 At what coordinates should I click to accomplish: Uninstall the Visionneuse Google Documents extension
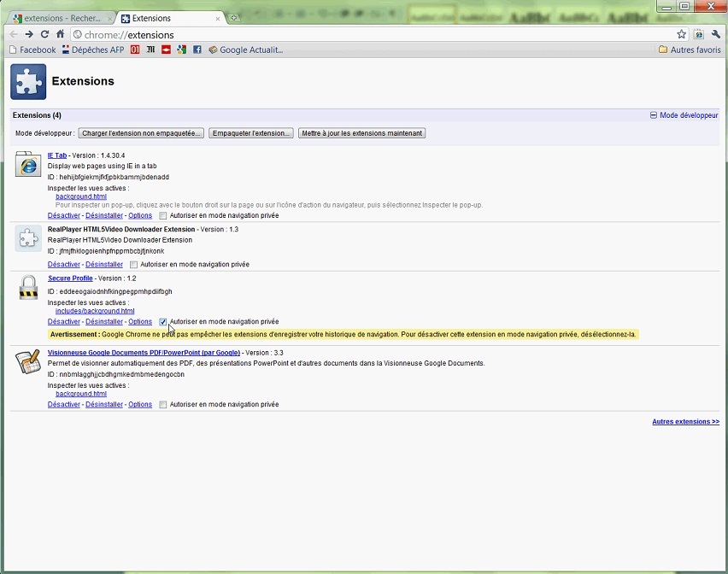coord(104,404)
